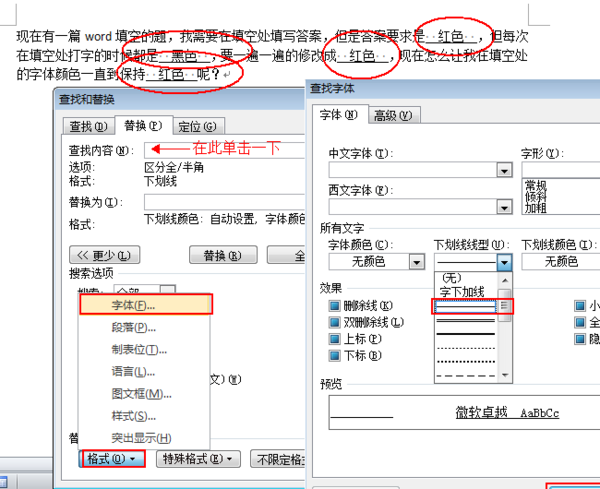Select the heavy dotted underline style
The image size is (600, 489).
click(x=466, y=362)
